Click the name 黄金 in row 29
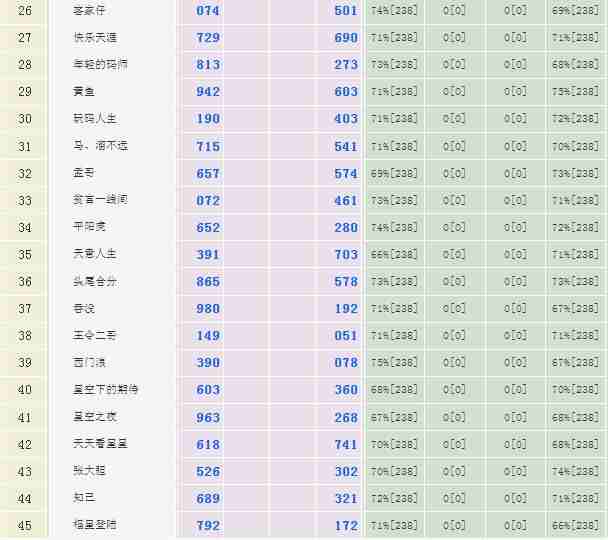The image size is (608, 540). tap(83, 92)
